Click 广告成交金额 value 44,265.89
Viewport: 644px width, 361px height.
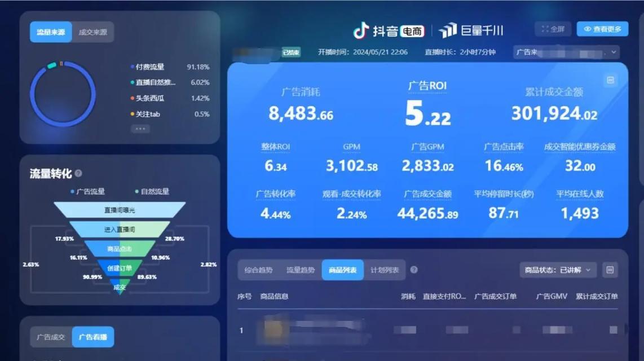[427, 213]
